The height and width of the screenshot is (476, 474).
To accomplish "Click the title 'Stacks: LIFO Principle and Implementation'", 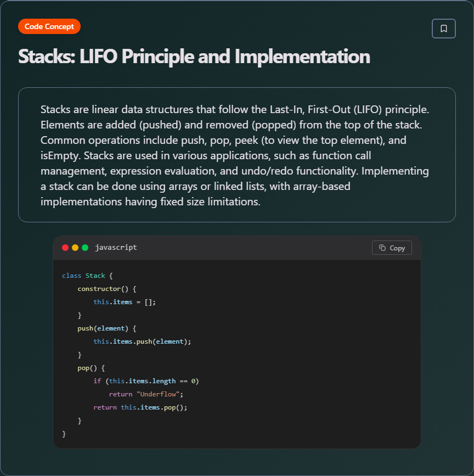I will (194, 57).
